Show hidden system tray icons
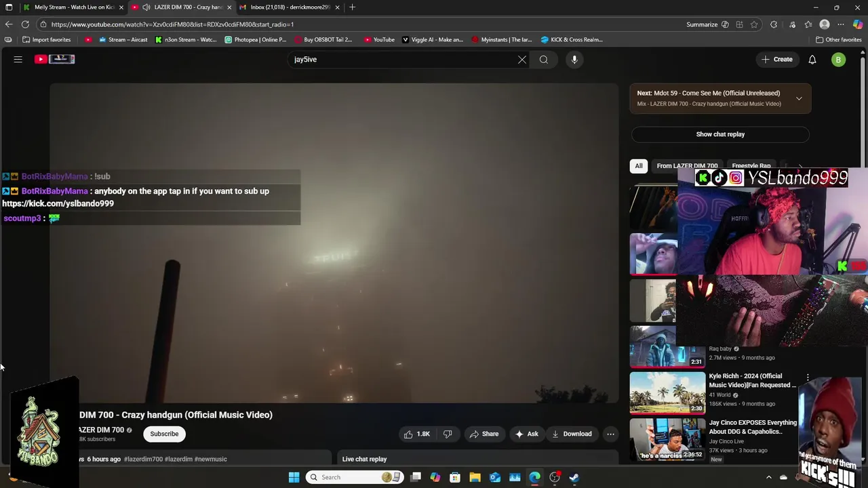This screenshot has height=488, width=868. point(768,477)
